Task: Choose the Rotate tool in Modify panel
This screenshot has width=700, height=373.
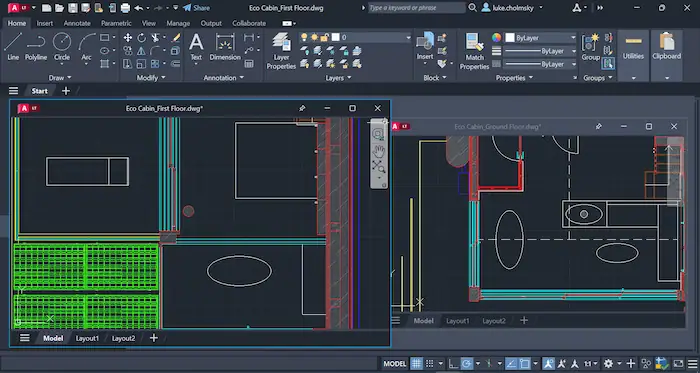Action: click(x=142, y=37)
